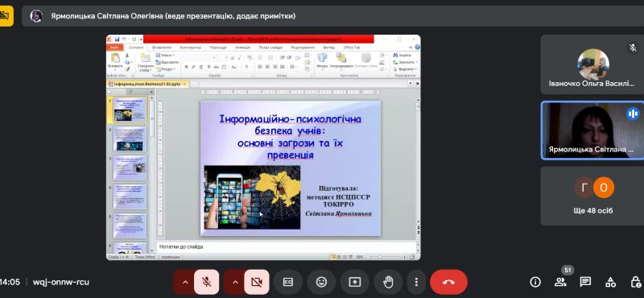Image resolution: width=644 pixels, height=298 pixels.
Task: Open the font name combo box
Action: click(x=199, y=57)
